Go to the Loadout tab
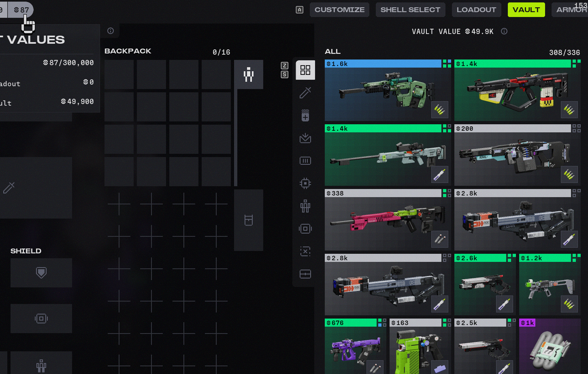The image size is (588, 374). tap(476, 10)
